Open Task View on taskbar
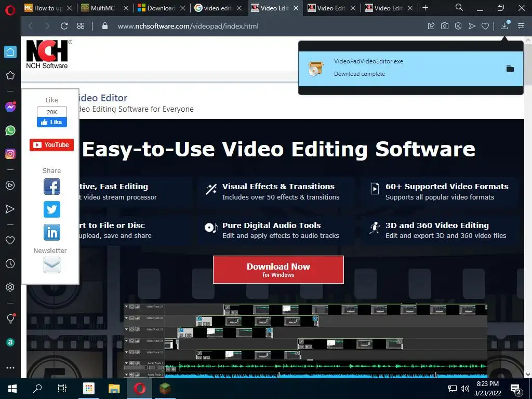The width and height of the screenshot is (532, 399). [x=62, y=389]
